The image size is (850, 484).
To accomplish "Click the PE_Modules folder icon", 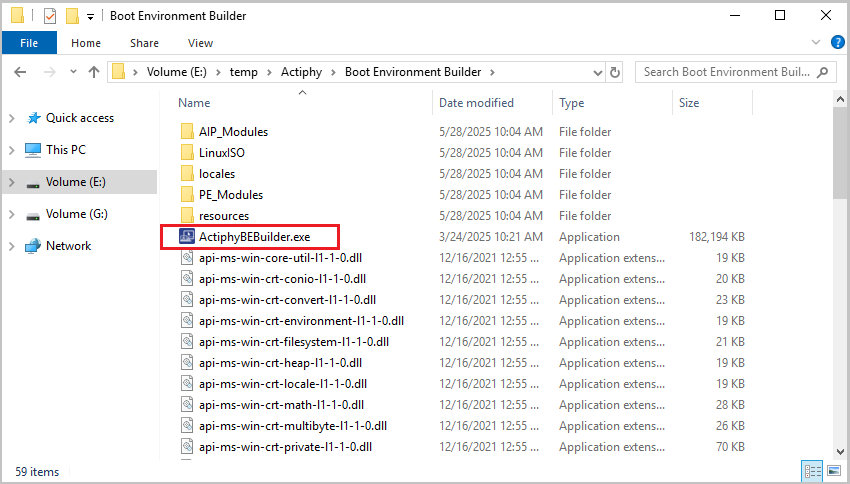I will pyautogui.click(x=187, y=195).
